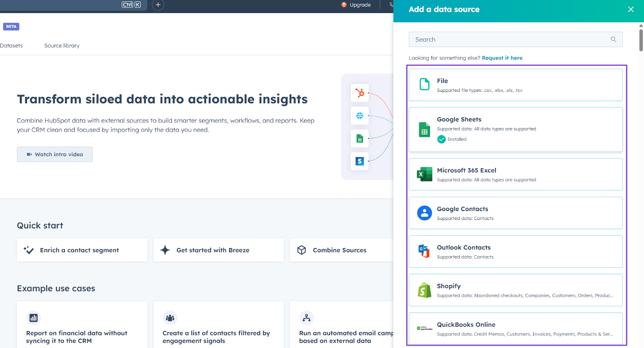This screenshot has height=348, width=644.
Task: Click the Upgrade link in top bar
Action: 360,5
